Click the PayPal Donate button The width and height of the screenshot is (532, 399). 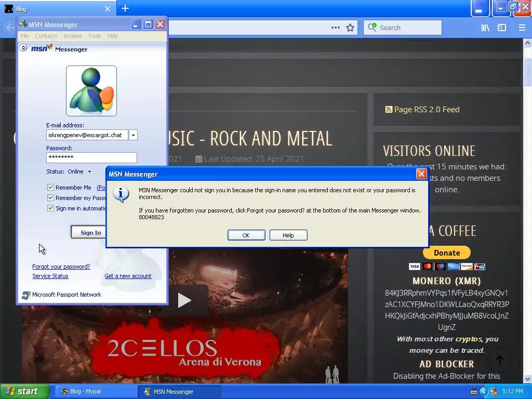click(x=446, y=253)
